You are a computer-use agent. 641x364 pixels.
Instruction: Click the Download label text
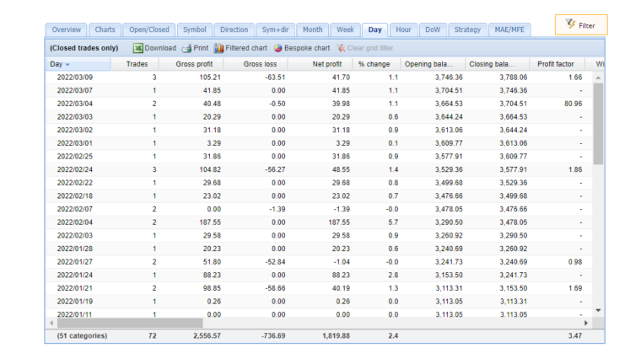point(160,48)
